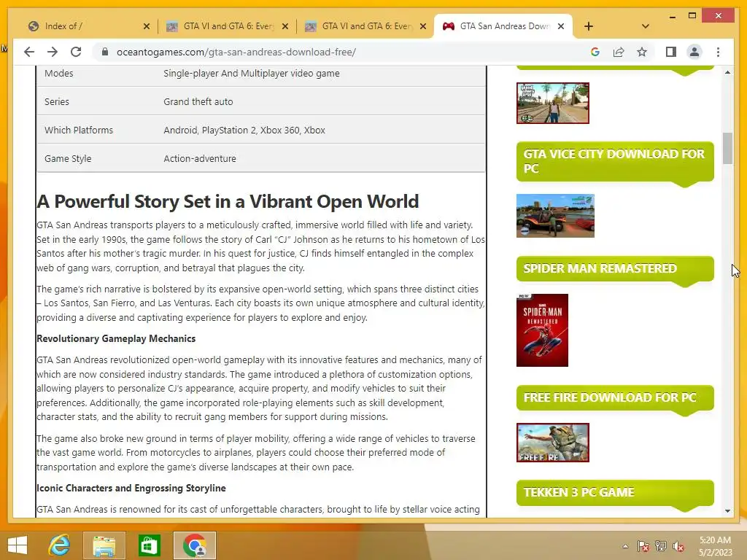
Task: Close the first GTA VI tab
Action: point(285,26)
